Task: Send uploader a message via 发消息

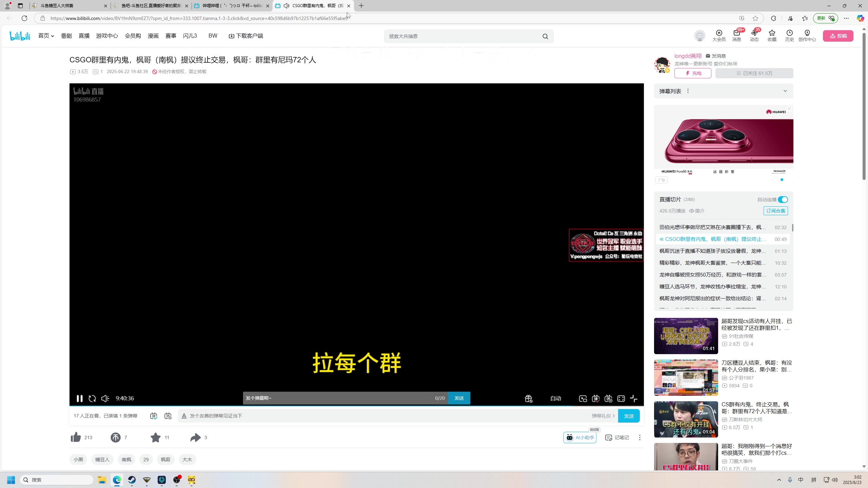Action: click(x=716, y=56)
